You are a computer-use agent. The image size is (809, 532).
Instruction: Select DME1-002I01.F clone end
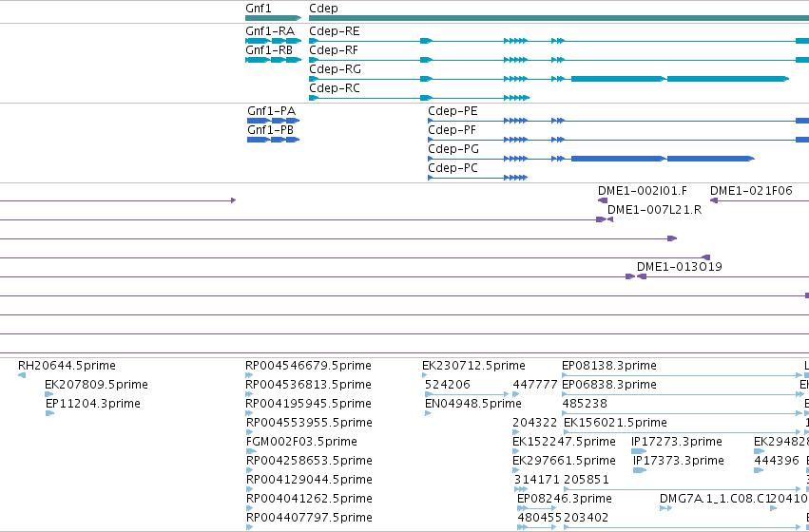(x=603, y=200)
